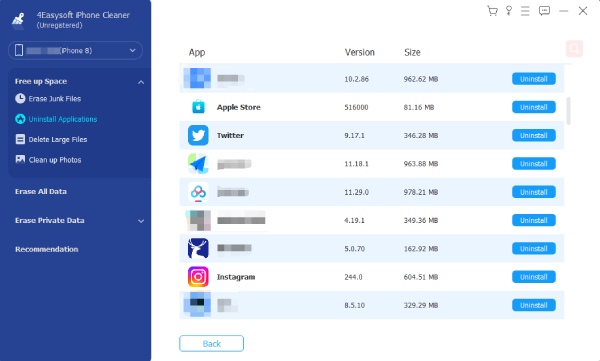Click the pixelated app icon for version 4.19.1

[198, 220]
